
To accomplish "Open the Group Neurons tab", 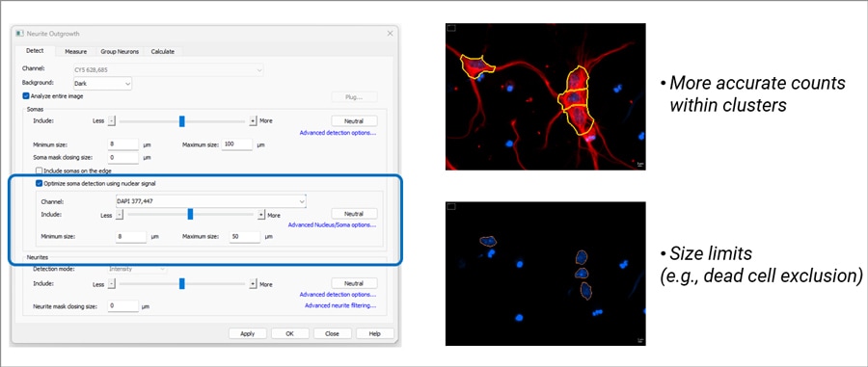I will point(119,51).
